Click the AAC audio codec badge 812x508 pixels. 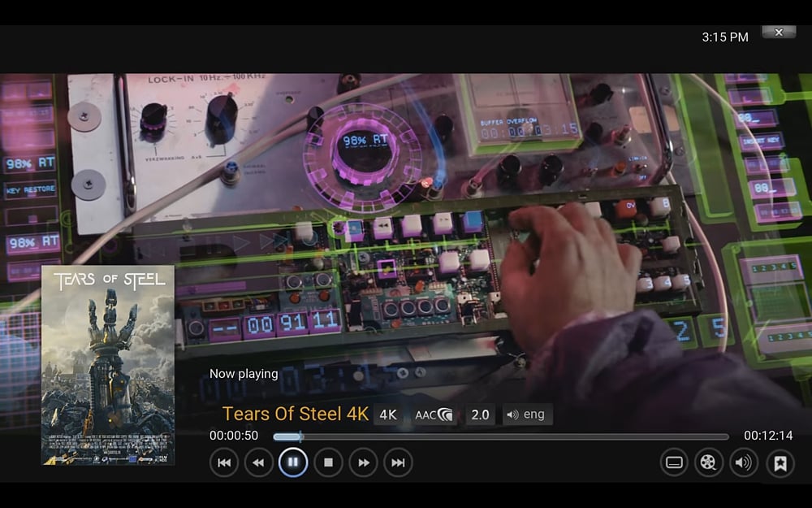pyautogui.click(x=434, y=415)
